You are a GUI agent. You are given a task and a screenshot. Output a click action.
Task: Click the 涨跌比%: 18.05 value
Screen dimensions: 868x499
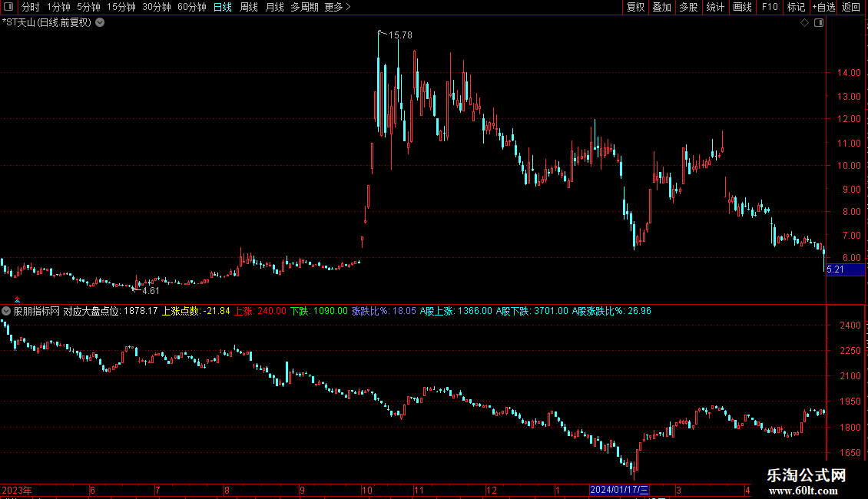383,311
